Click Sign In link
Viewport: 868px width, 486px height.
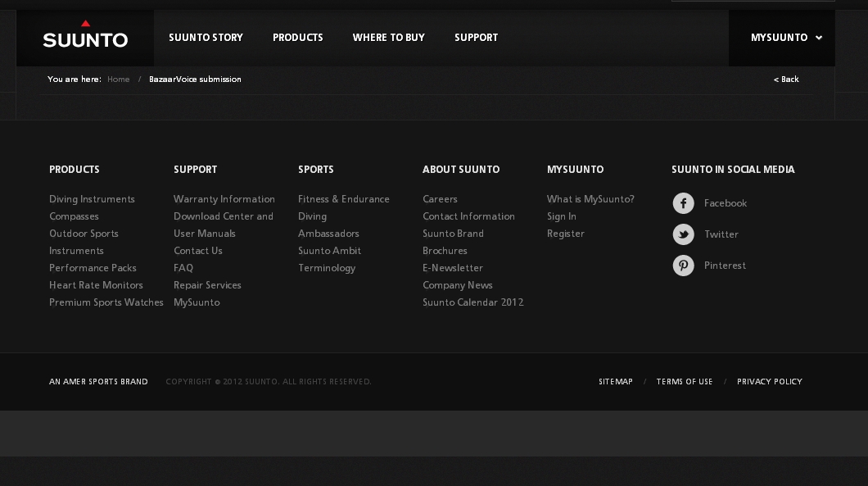click(561, 216)
